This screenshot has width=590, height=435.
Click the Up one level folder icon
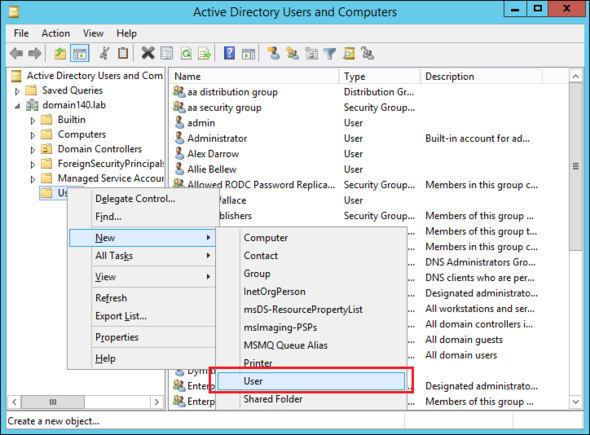click(60, 53)
